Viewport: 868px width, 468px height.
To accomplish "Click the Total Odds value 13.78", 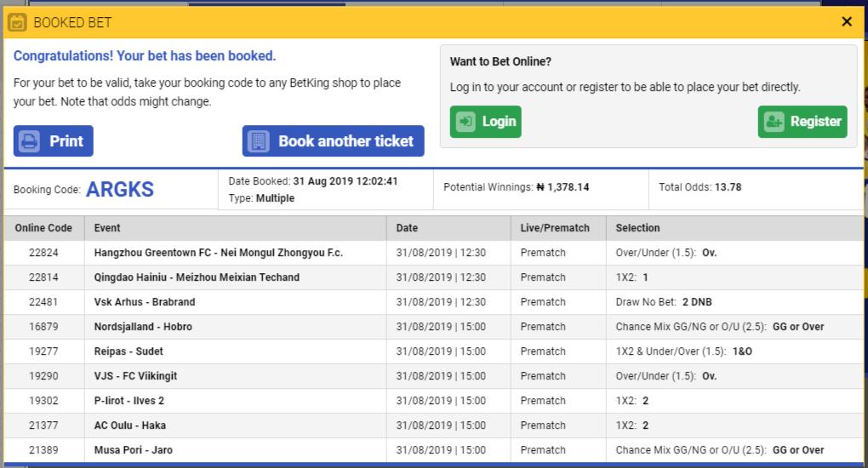I will pos(728,187).
